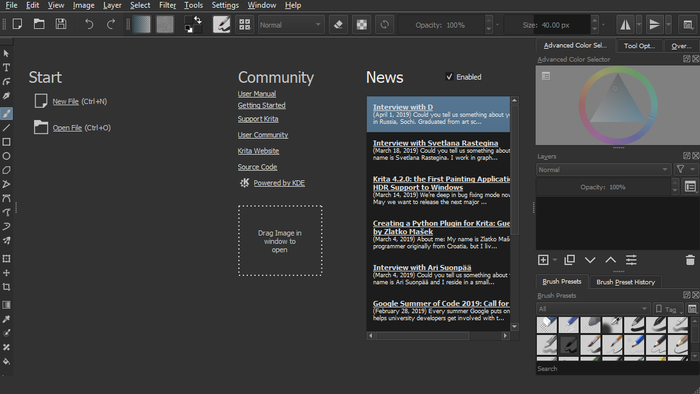Select the Ellipse tool
This screenshot has width=700, height=394.
pos(6,156)
